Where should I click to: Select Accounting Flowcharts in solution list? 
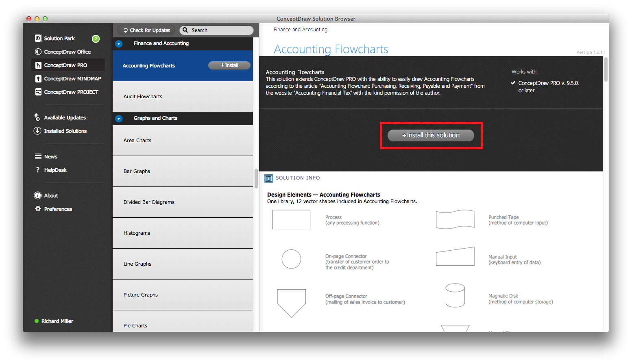pos(183,66)
